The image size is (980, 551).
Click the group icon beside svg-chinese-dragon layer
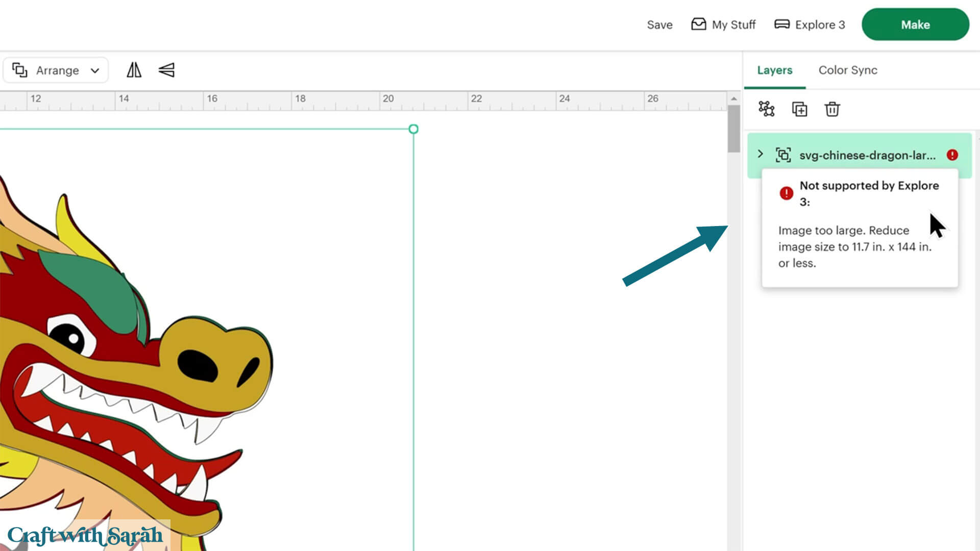pos(783,155)
